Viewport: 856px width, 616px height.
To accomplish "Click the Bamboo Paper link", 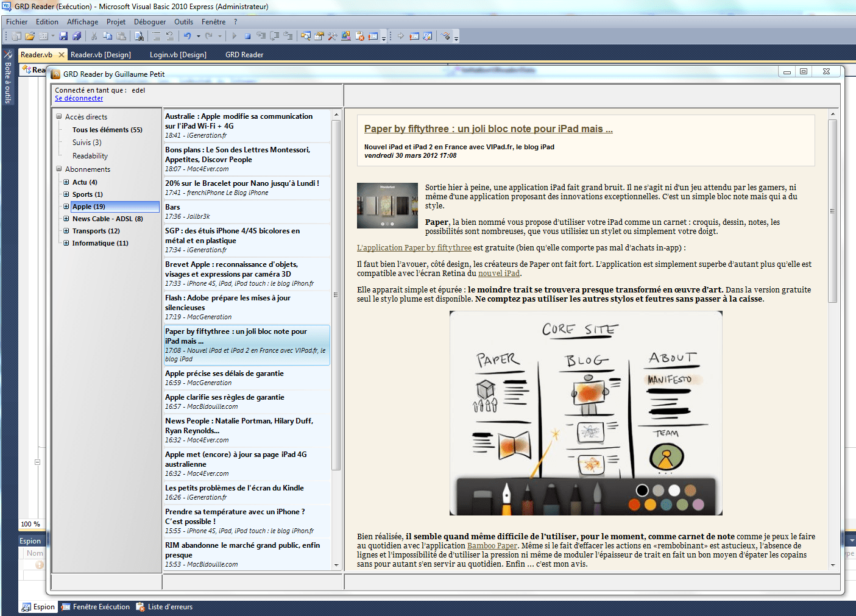I will coord(492,546).
